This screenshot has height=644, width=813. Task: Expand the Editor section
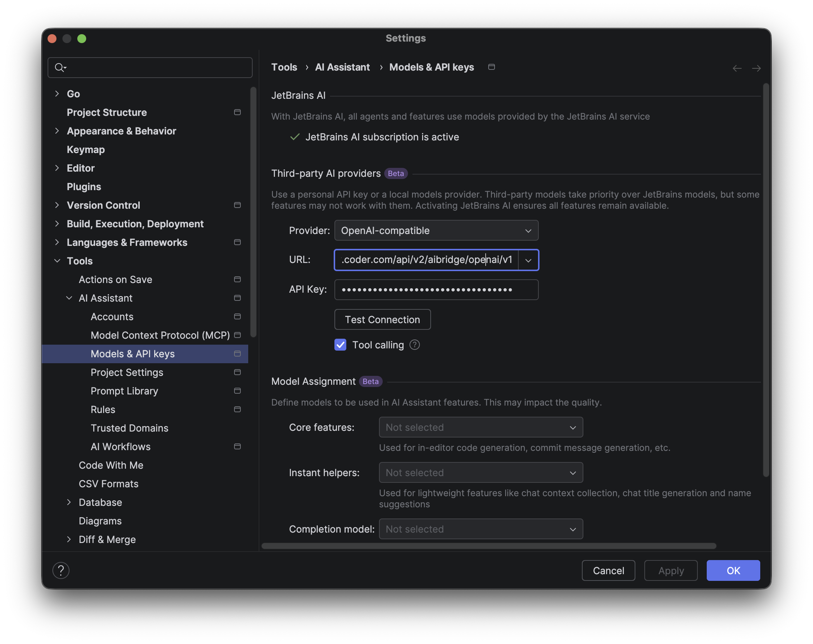pyautogui.click(x=57, y=168)
